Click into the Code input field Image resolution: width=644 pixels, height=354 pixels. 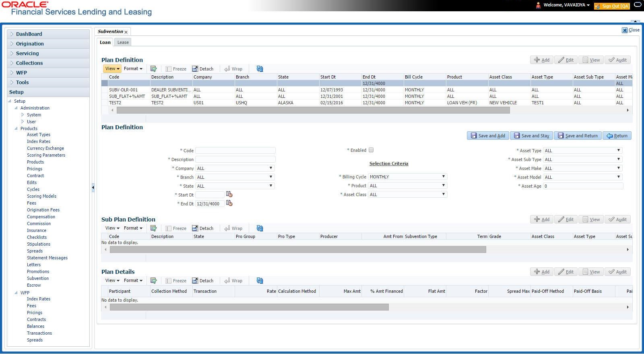235,151
